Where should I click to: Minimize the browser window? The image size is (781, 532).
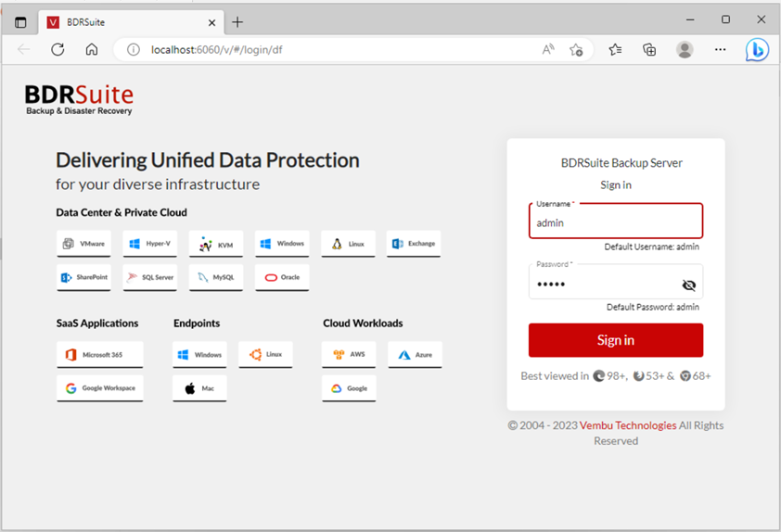[x=690, y=19]
